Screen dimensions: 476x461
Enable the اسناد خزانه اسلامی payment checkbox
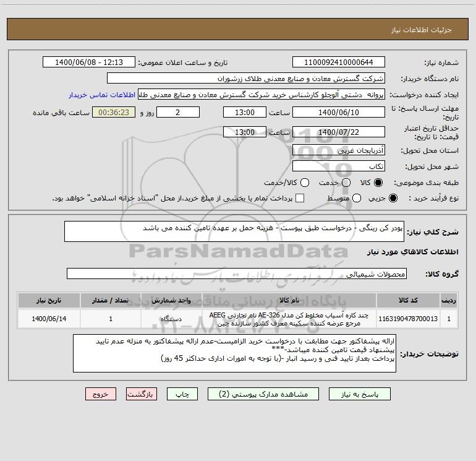click(x=300, y=199)
